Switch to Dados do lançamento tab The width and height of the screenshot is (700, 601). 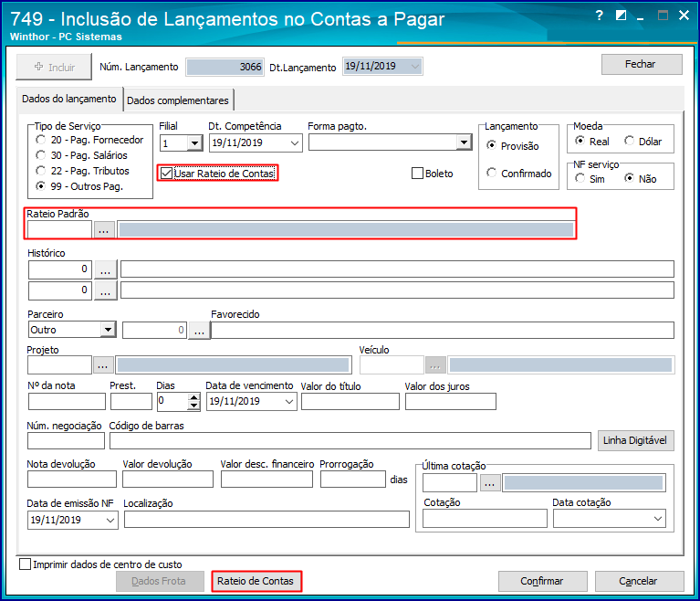[68, 99]
